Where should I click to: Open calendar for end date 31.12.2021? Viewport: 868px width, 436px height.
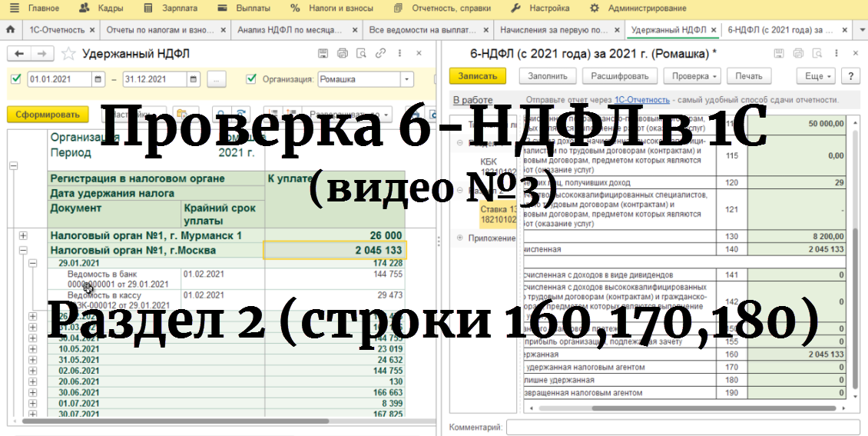(x=194, y=79)
